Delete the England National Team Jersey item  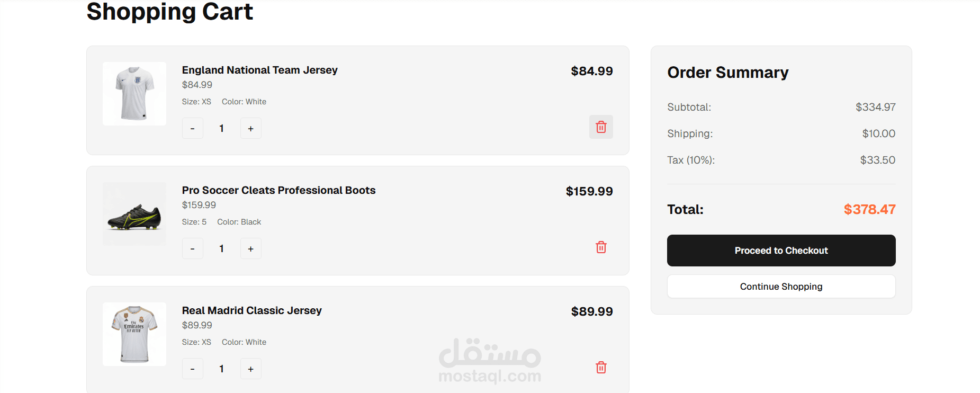click(601, 127)
